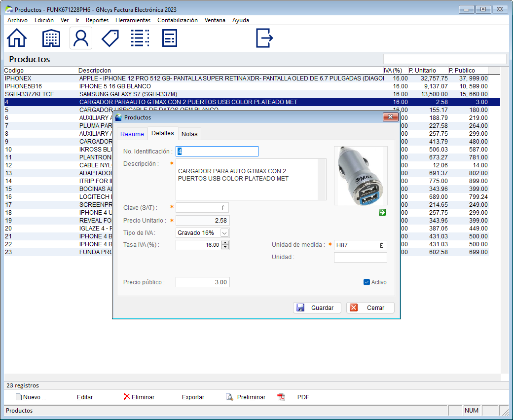
Task: Open the products tag icon
Action: coord(110,38)
